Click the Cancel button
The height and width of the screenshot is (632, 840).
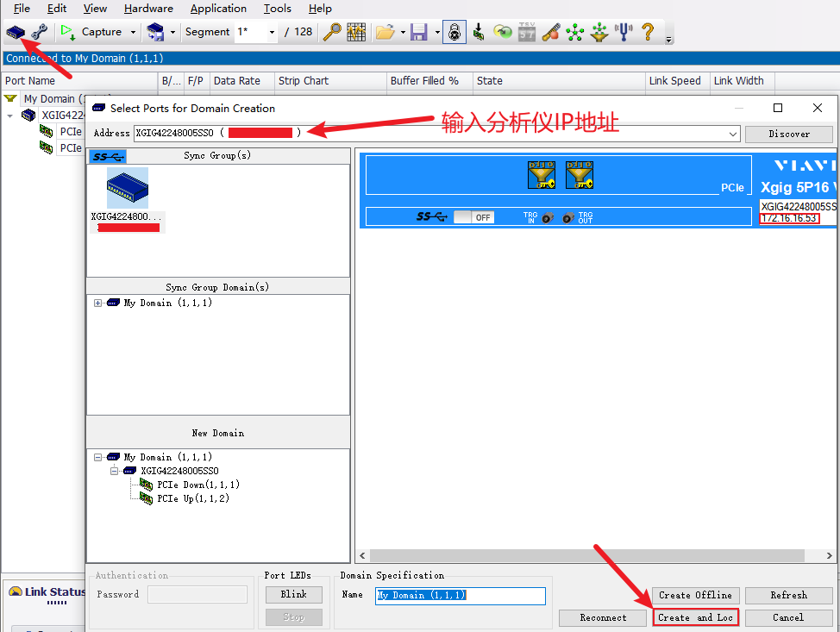pos(788,618)
